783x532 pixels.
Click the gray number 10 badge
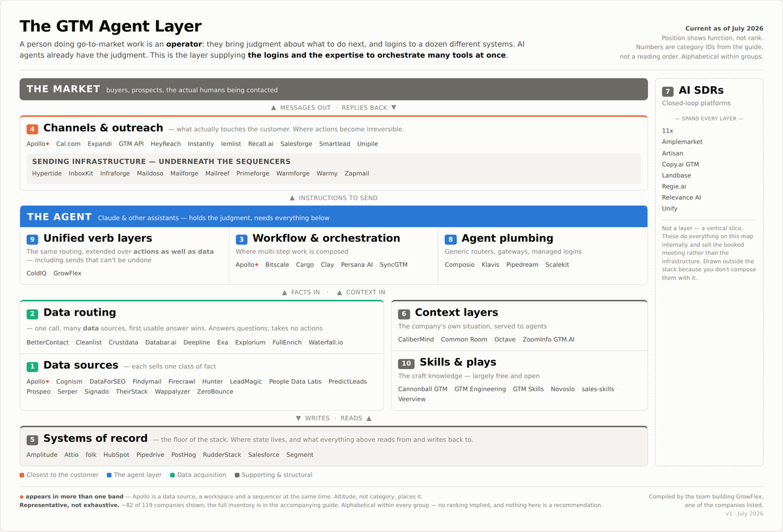406,363
